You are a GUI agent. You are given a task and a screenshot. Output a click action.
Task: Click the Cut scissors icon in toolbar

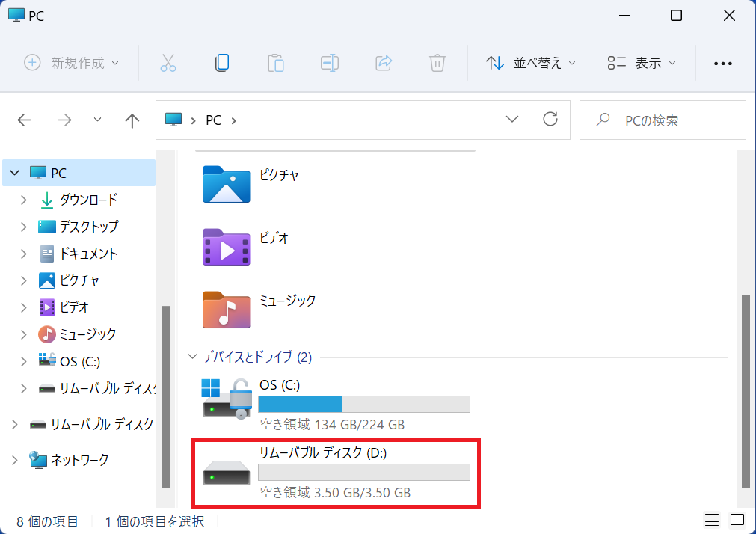[x=168, y=63]
